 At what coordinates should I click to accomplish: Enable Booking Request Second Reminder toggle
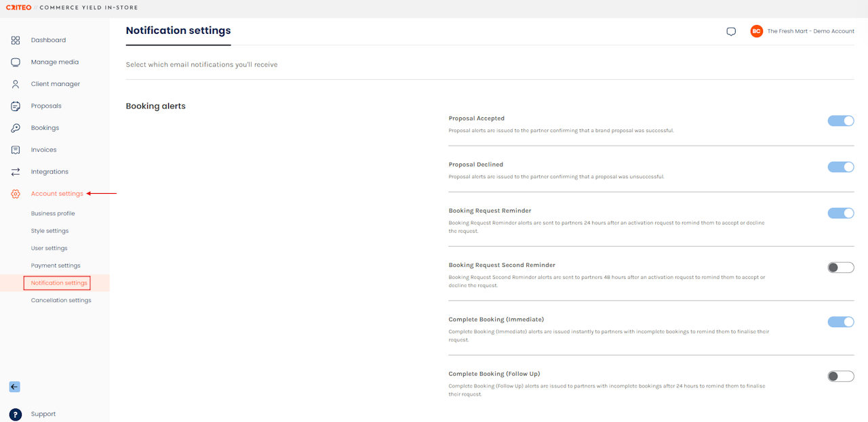840,268
